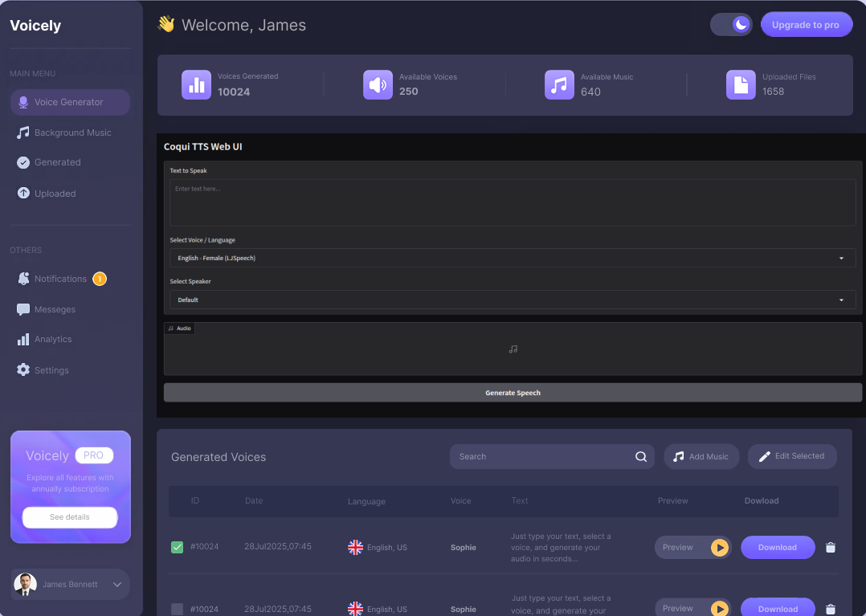Image resolution: width=866 pixels, height=616 pixels.
Task: Click the search magnifier icon
Action: 641,456
